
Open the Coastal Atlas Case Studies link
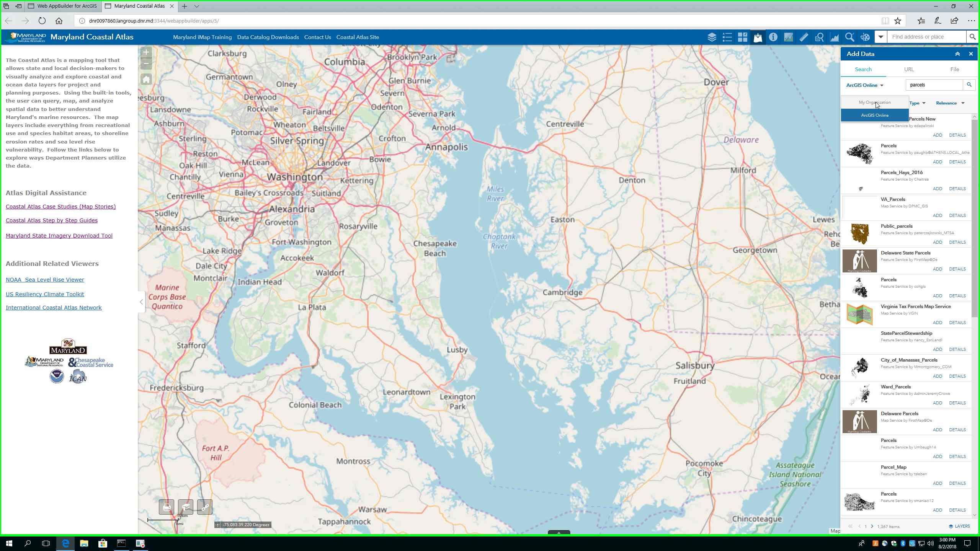[60, 206]
